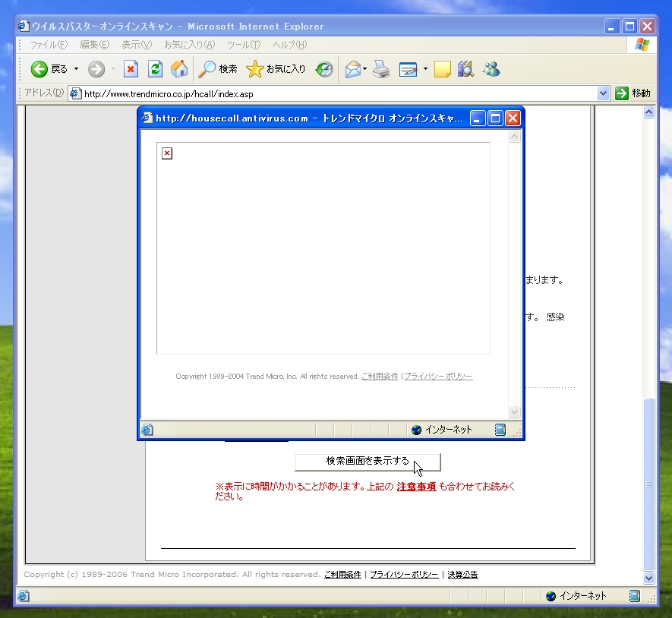Viewport: 672px width, 618px height.
Task: Click the Forward navigation arrow icon
Action: 96,69
